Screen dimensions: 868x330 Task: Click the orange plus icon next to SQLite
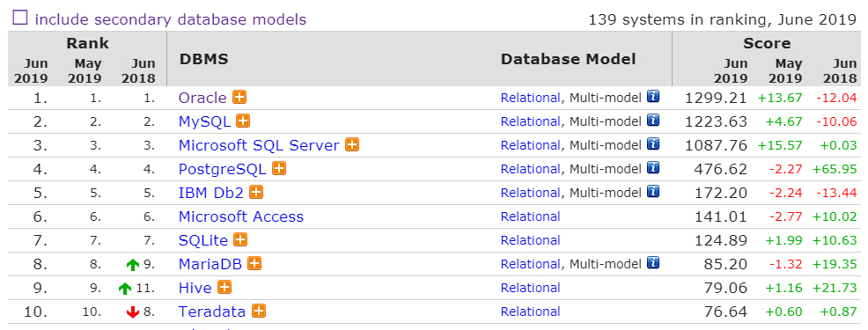239,239
